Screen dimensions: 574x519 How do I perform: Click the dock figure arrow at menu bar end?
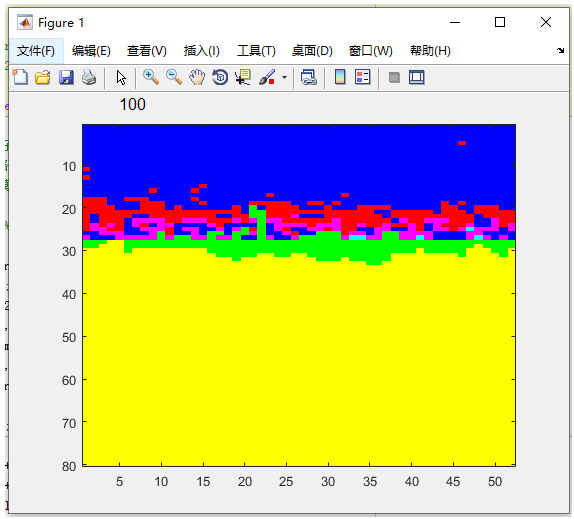tap(560, 51)
